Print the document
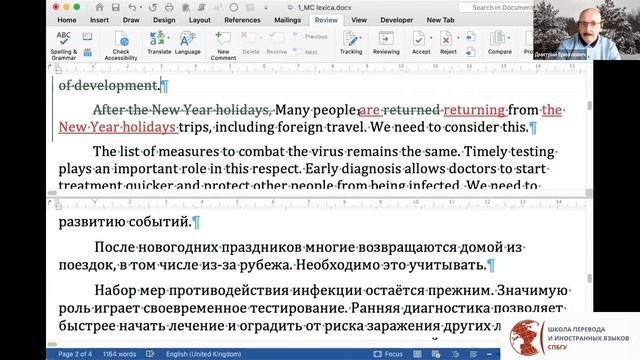Screen dimensions: 640x360 point(169,7)
